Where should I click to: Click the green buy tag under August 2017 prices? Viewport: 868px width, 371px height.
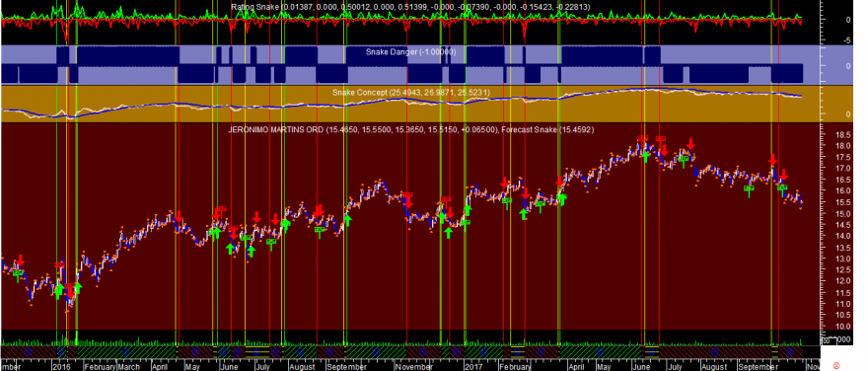click(x=749, y=188)
